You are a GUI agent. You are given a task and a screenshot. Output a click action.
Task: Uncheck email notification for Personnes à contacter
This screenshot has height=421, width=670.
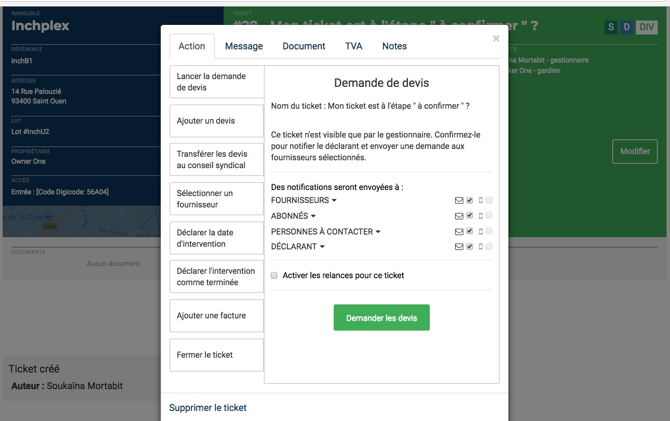point(470,232)
